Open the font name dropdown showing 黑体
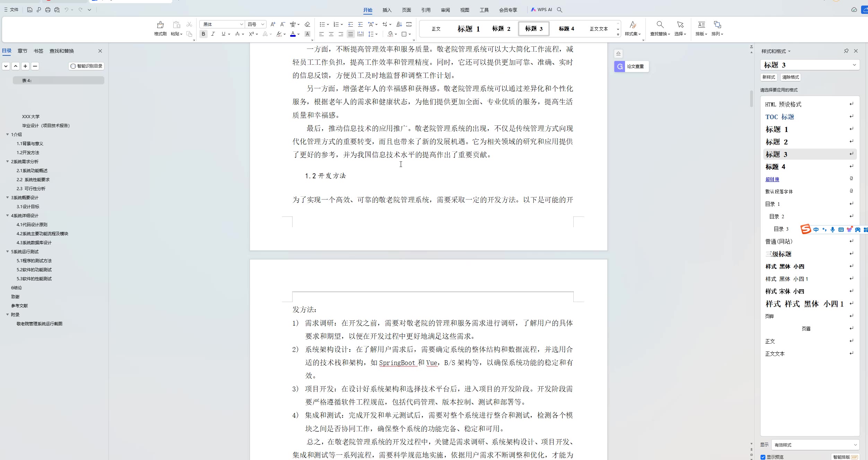This screenshot has height=460, width=868. pos(242,24)
